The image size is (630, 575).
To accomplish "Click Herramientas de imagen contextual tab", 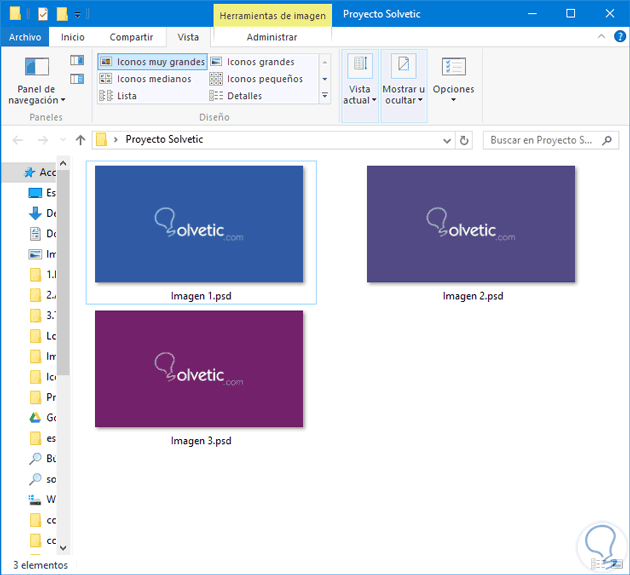I will coord(272,16).
